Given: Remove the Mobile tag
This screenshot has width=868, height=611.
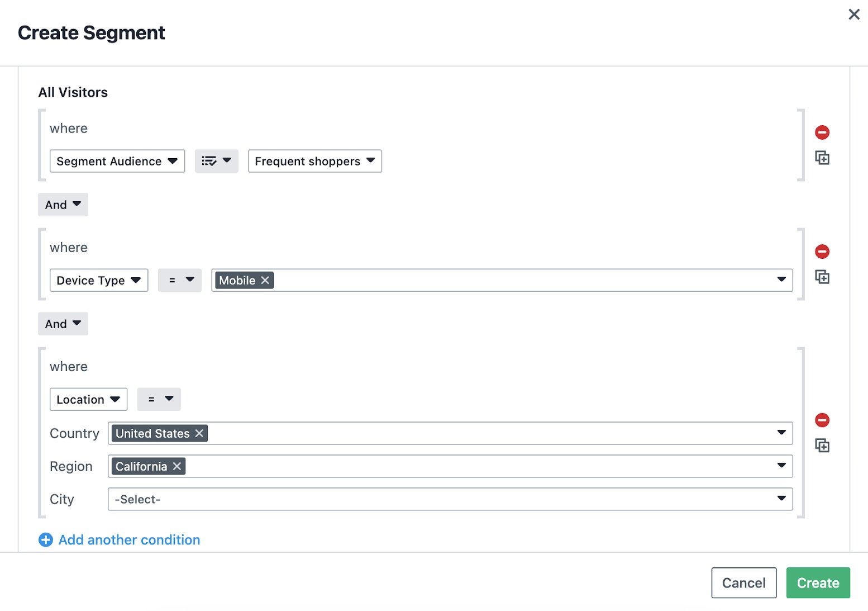Looking at the screenshot, I should (x=265, y=281).
